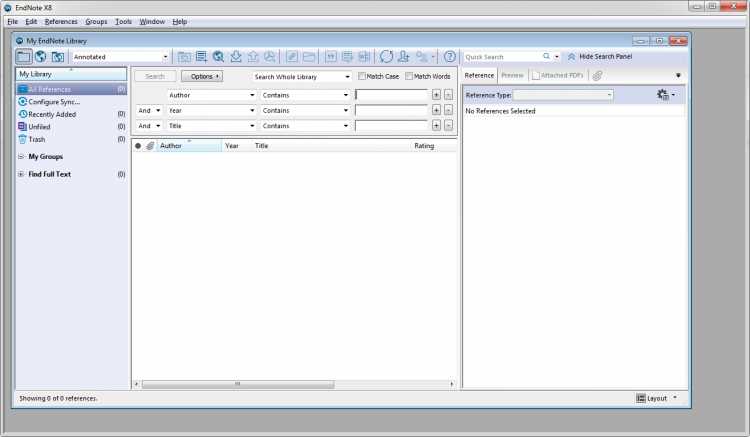Image resolution: width=750 pixels, height=437 pixels.
Task: Click the attachment paperclip column header
Action: click(150, 146)
